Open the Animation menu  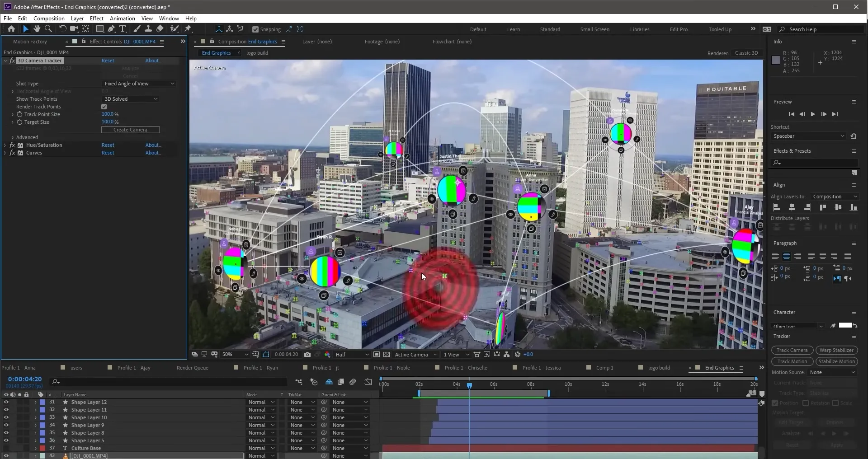[122, 19]
